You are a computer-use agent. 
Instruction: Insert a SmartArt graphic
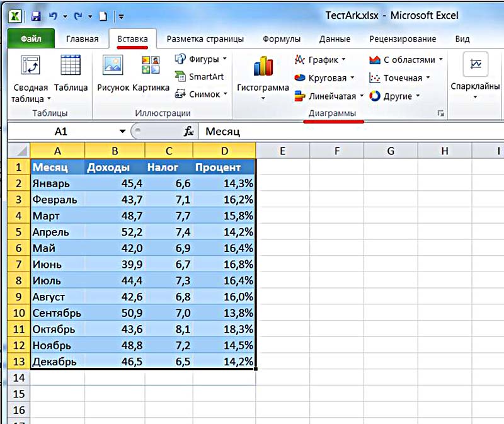pos(200,76)
